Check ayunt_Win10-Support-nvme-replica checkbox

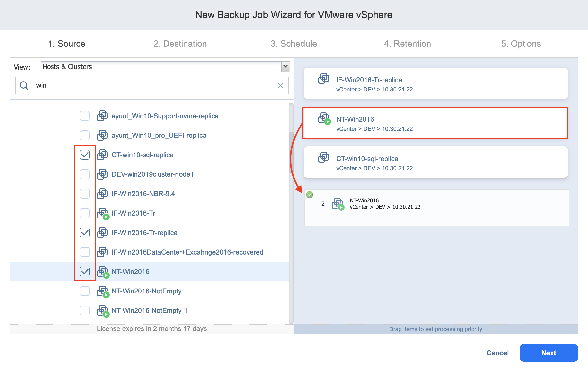point(85,116)
